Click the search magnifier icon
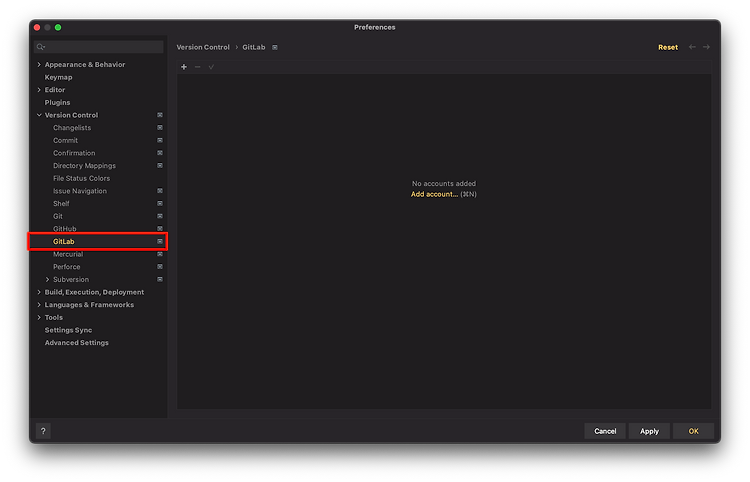The image size is (750, 482). (41, 47)
